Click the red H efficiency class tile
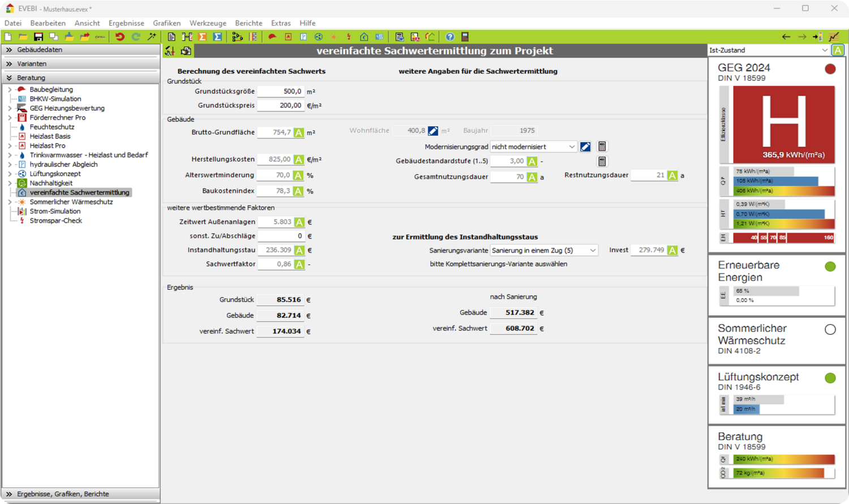 point(784,124)
